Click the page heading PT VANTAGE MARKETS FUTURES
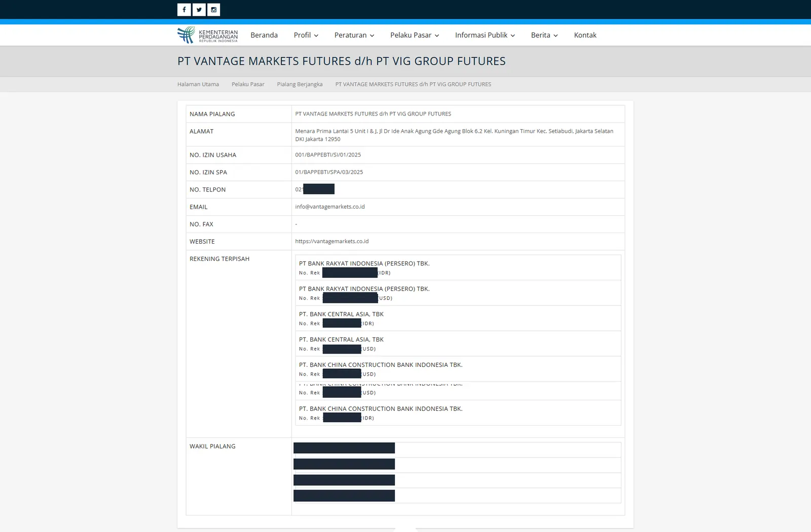The width and height of the screenshot is (811, 532). click(x=342, y=61)
